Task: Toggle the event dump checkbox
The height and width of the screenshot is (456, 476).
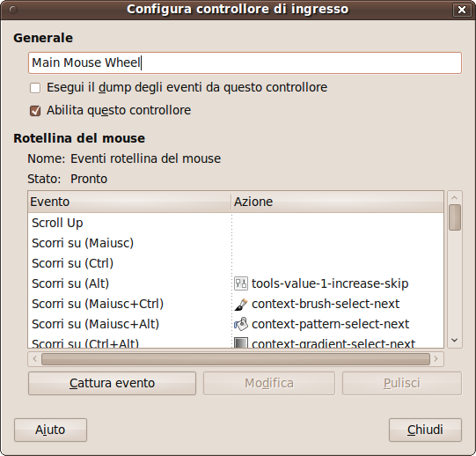Action: click(35, 88)
